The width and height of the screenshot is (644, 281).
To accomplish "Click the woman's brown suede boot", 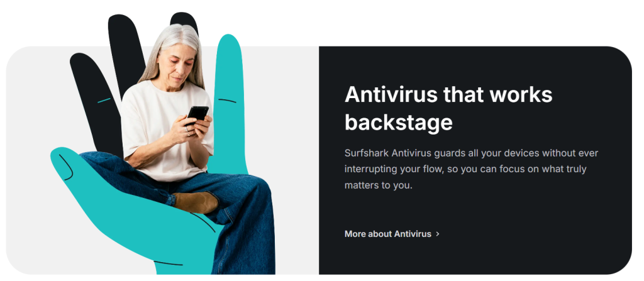I will click(196, 202).
